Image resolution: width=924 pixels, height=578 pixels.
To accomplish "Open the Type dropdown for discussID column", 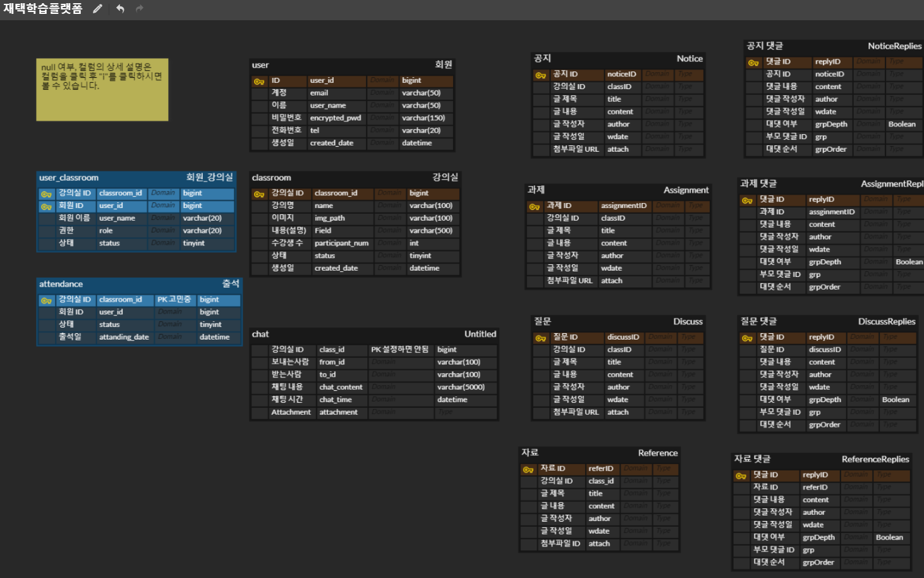I will pos(691,336).
